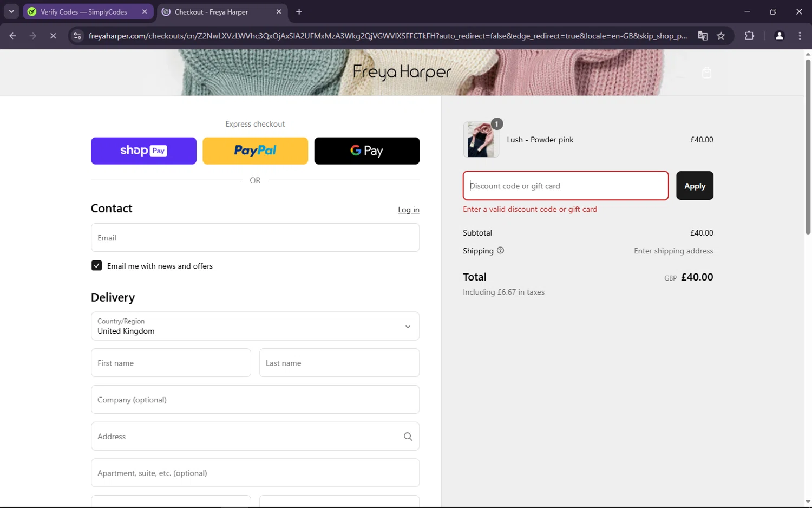Open the shopping bag cart icon

tap(706, 73)
